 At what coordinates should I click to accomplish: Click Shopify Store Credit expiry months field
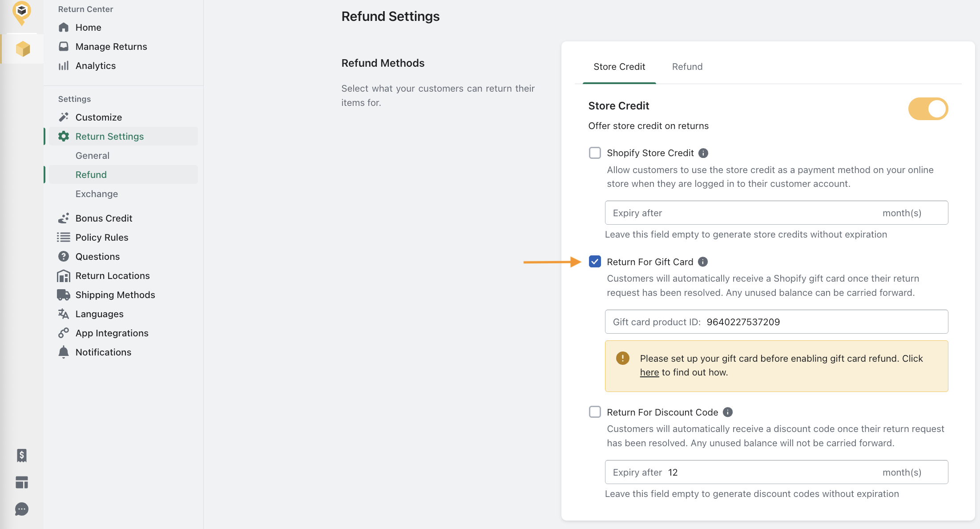(x=776, y=213)
